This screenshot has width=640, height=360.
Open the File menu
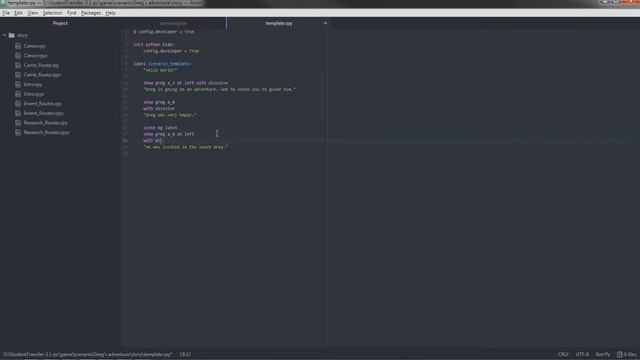pyautogui.click(x=6, y=13)
